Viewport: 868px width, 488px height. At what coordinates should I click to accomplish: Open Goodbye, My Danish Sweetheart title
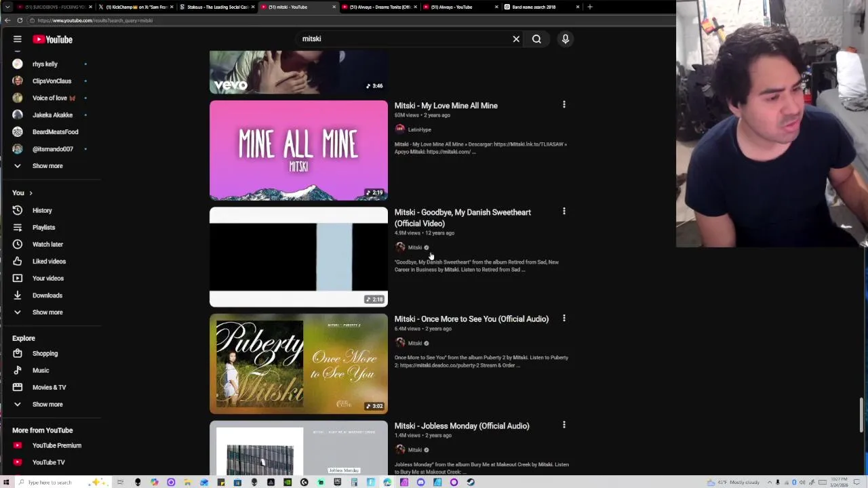[x=462, y=218]
